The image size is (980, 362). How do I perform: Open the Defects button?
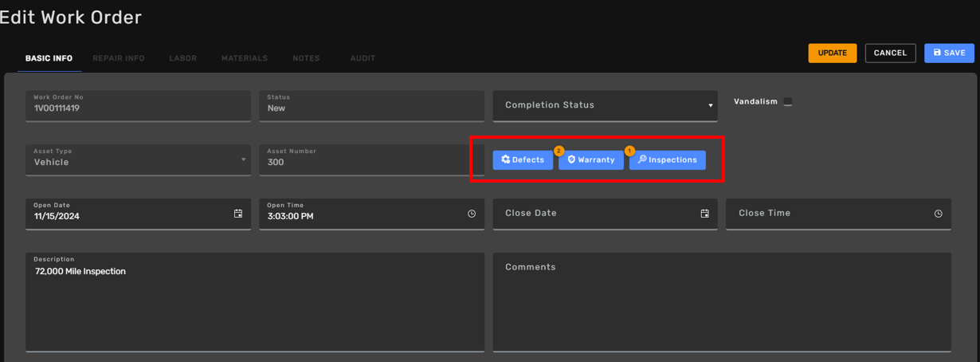(x=523, y=160)
